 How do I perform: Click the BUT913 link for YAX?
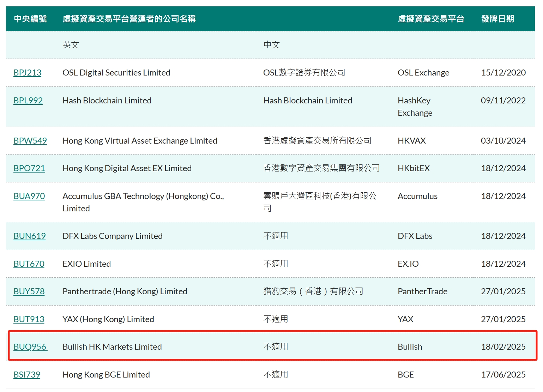tap(29, 319)
